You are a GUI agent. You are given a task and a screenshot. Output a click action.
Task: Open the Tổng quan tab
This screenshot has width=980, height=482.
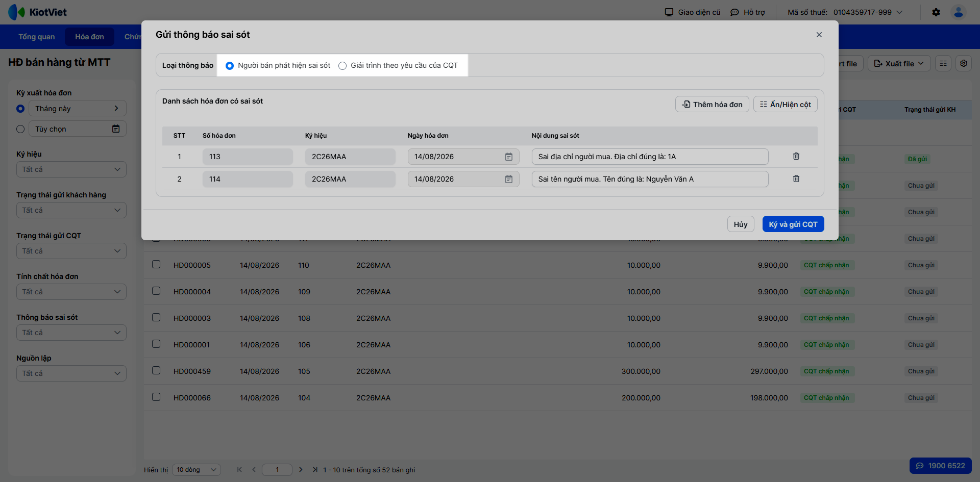point(37,37)
